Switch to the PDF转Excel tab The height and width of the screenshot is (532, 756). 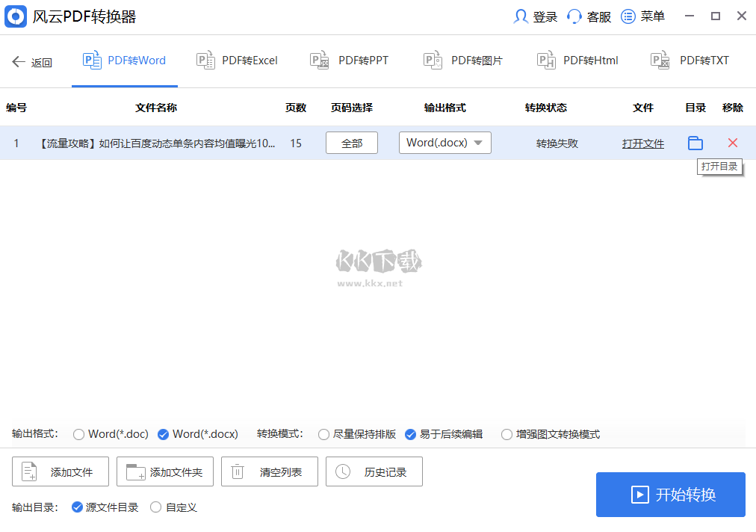tap(236, 60)
